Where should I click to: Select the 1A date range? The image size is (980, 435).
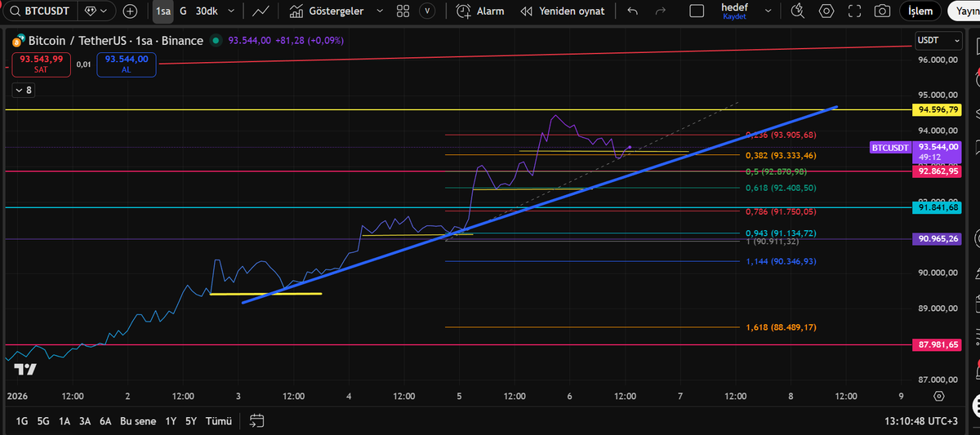point(65,421)
